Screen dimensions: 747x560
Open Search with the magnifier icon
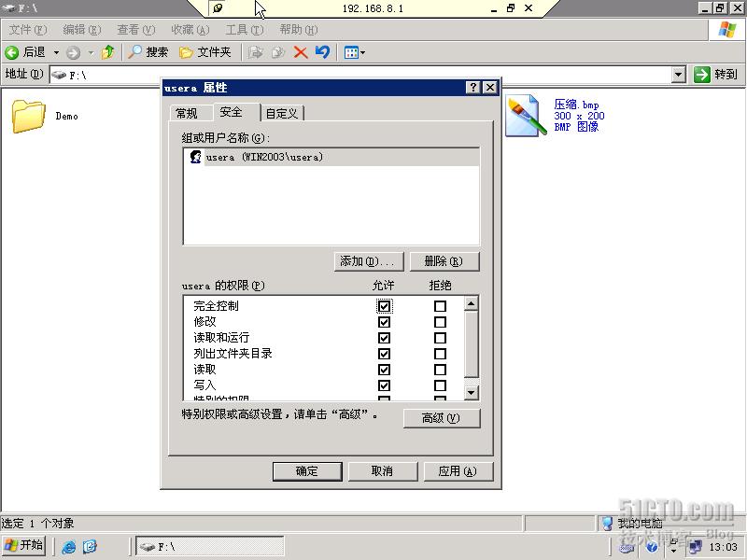click(x=134, y=52)
